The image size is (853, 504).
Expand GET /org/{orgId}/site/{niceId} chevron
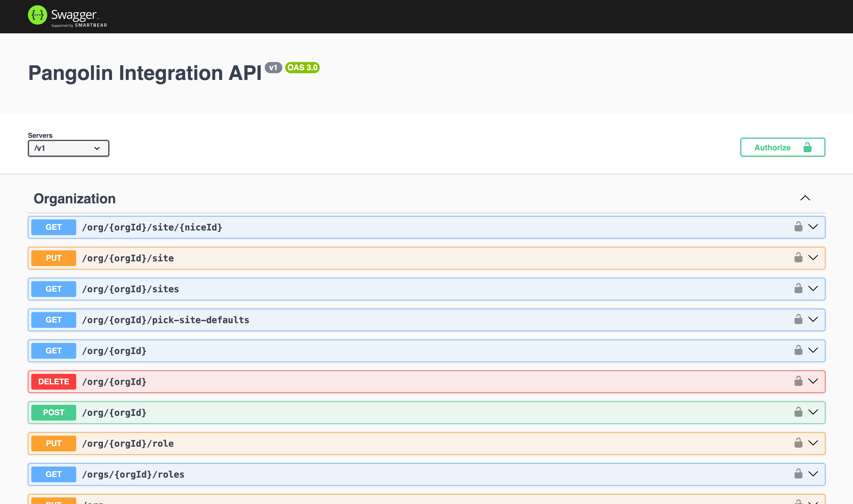pos(813,227)
